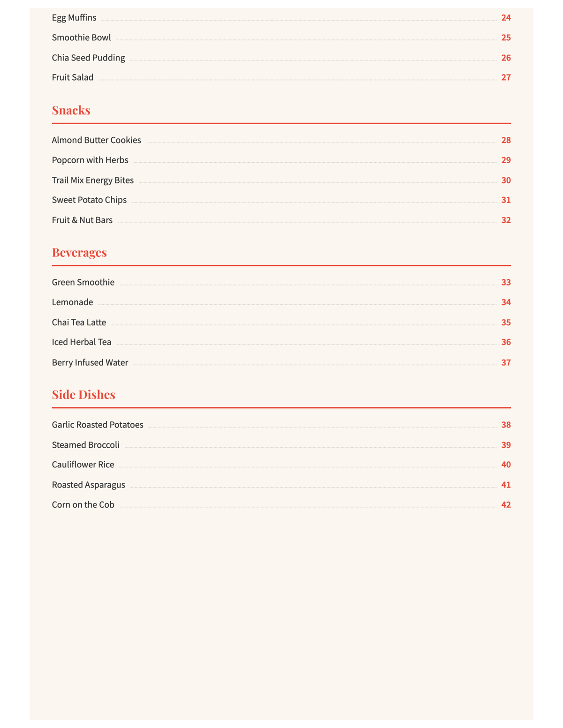Click the Beverages section heading
This screenshot has width=563, height=728.
pyautogui.click(x=79, y=252)
